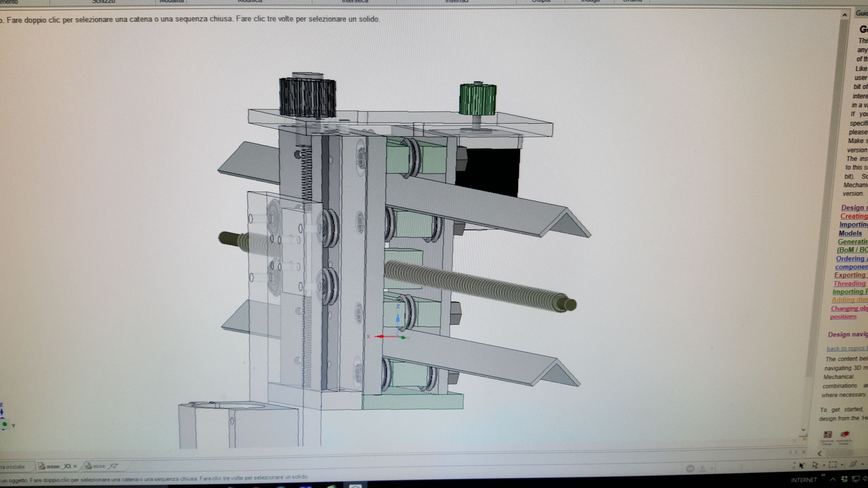Screen dimensions: 868x488
Task: Open the 'Models' link in help panel
Action: (850, 233)
